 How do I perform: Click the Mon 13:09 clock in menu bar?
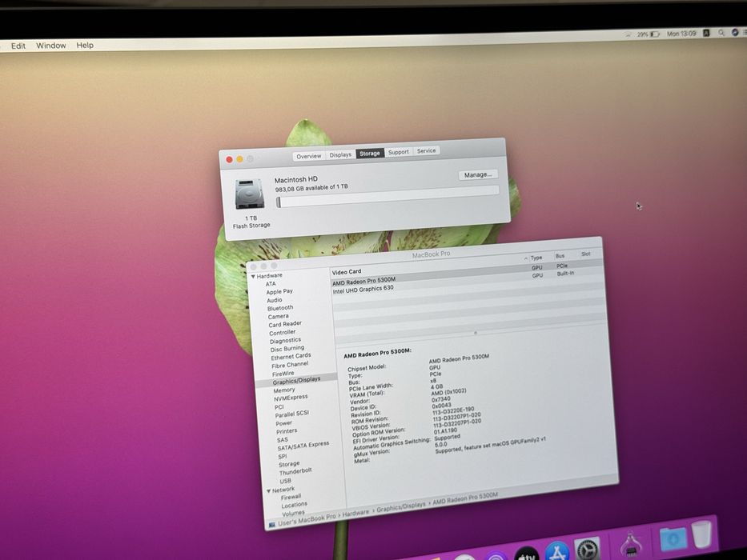pyautogui.click(x=681, y=34)
